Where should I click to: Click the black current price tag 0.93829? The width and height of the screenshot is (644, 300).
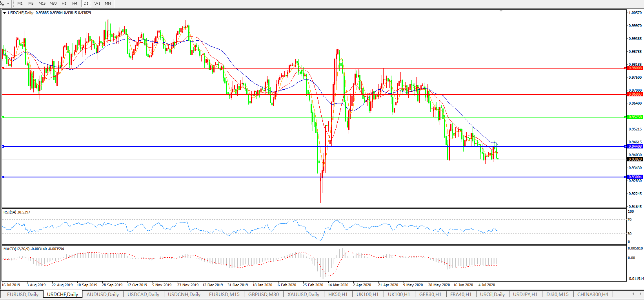[635, 159]
